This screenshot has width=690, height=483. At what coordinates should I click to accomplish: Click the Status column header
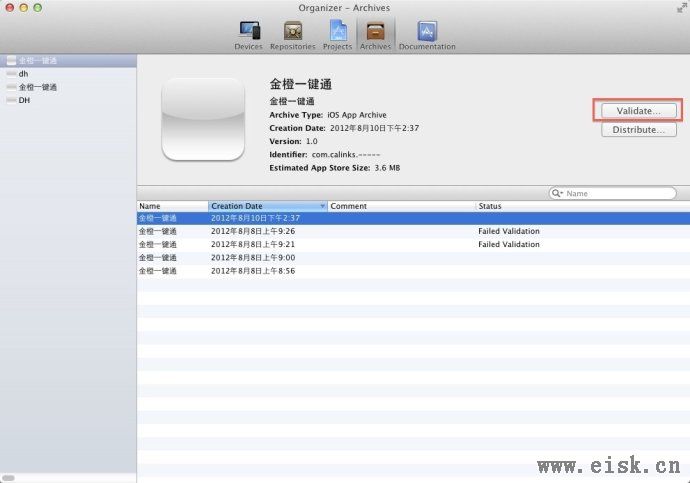pyautogui.click(x=583, y=206)
